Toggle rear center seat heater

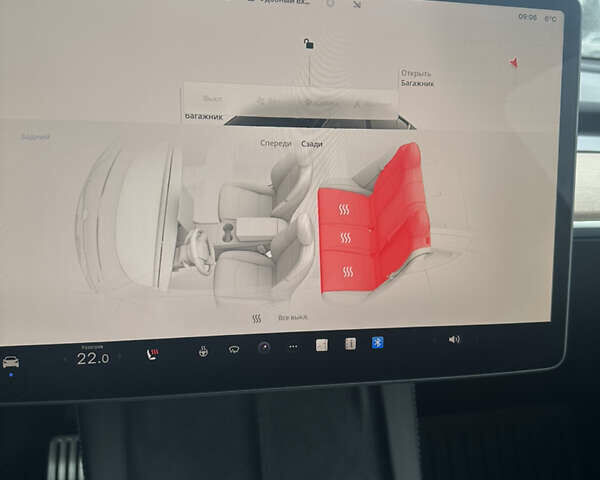click(x=346, y=238)
